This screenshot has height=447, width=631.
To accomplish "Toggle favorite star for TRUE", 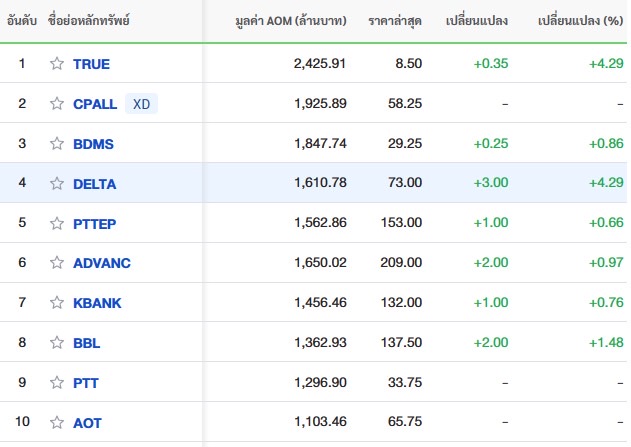I will (57, 64).
